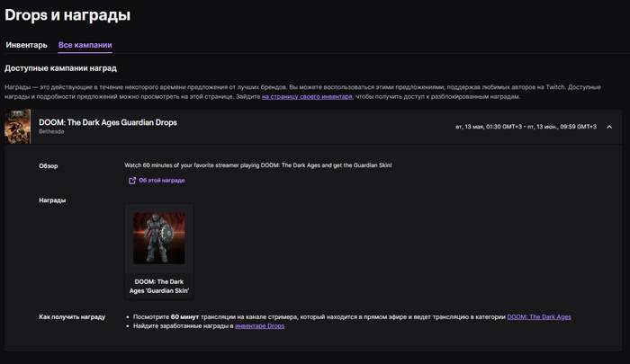This screenshot has height=364, width=630.
Task: Follow the на страницу своего инвентаря link
Action: pos(307,96)
